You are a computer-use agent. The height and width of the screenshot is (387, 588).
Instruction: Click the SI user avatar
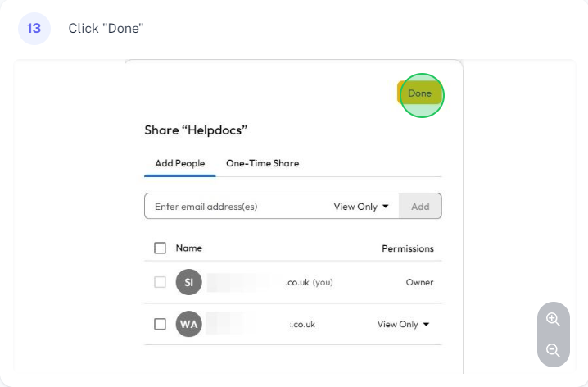[188, 282]
